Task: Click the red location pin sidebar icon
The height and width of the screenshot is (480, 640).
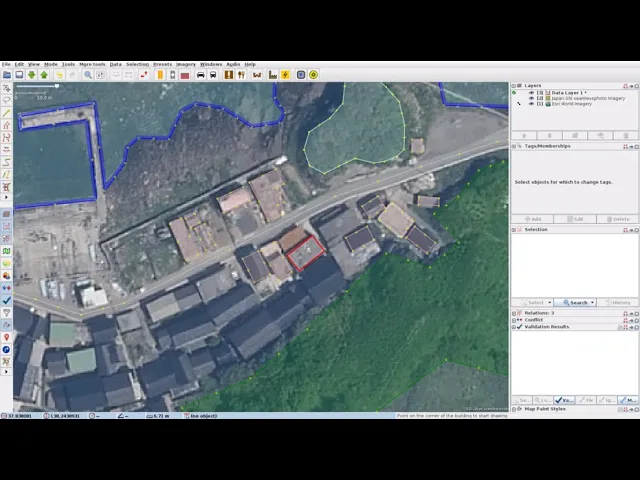Action: (6, 337)
